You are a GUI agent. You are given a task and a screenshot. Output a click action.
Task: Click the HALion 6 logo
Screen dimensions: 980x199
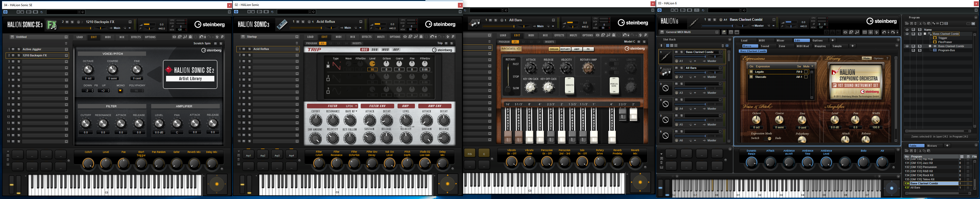coord(669,21)
